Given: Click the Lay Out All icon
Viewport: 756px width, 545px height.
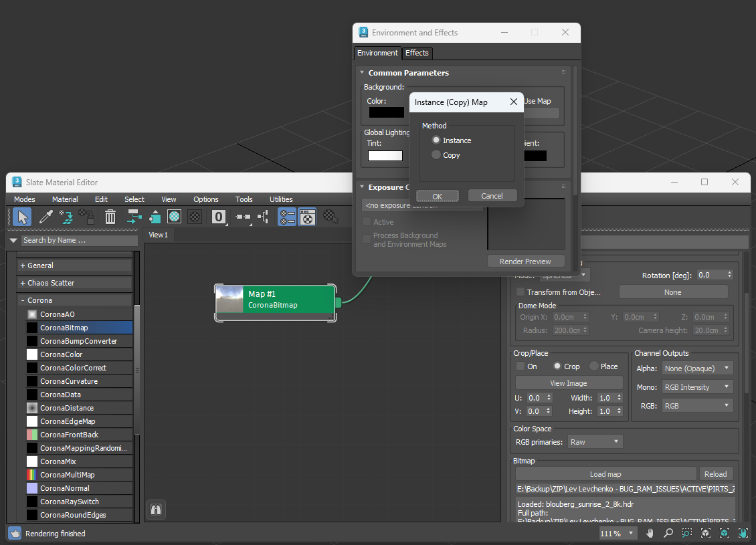Looking at the screenshot, I should (242, 217).
